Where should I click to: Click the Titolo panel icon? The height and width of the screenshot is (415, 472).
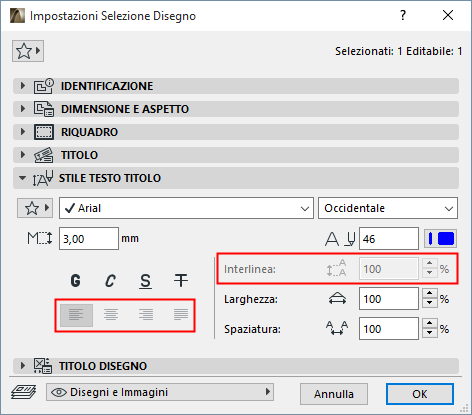44,155
